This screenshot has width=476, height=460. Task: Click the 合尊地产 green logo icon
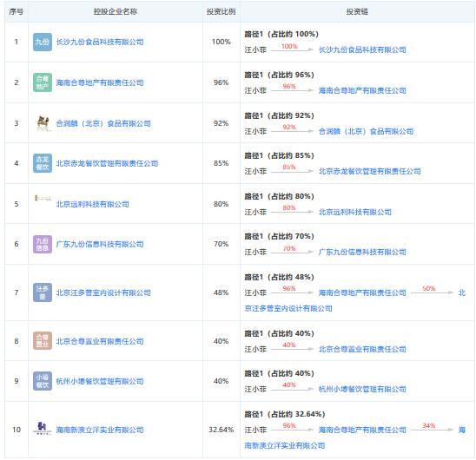[x=43, y=82]
